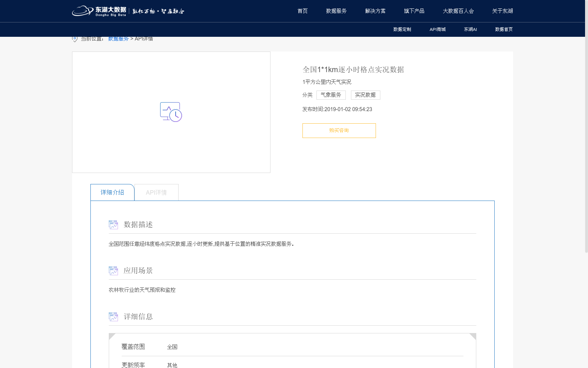Click the text 农林牧行业的天气预报和监控
588x368 pixels.
142,290
